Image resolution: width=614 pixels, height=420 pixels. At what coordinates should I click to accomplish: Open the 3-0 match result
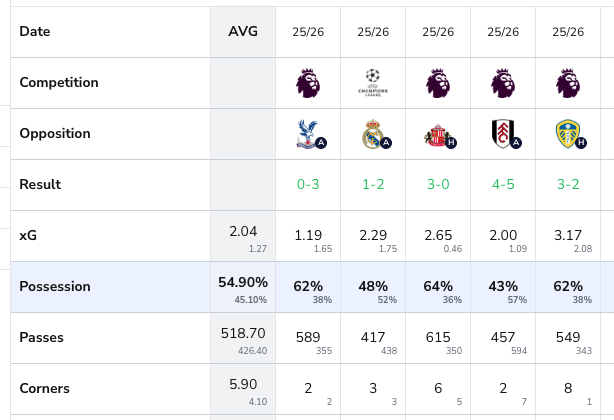(438, 185)
